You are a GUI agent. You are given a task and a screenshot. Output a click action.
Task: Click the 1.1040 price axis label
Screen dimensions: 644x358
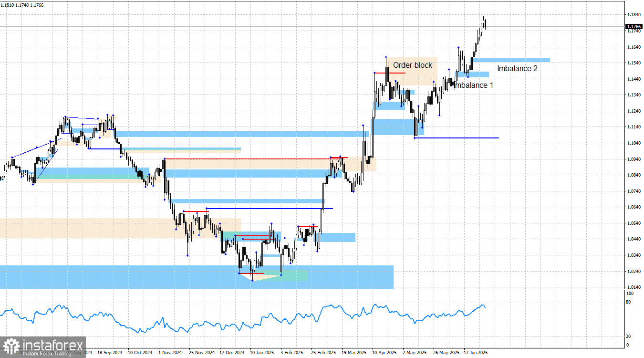(634, 143)
